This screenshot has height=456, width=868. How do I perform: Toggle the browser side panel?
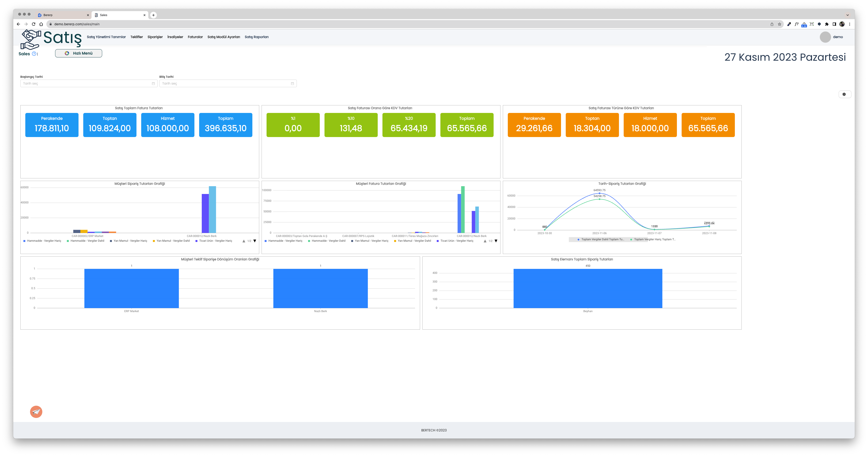point(834,24)
